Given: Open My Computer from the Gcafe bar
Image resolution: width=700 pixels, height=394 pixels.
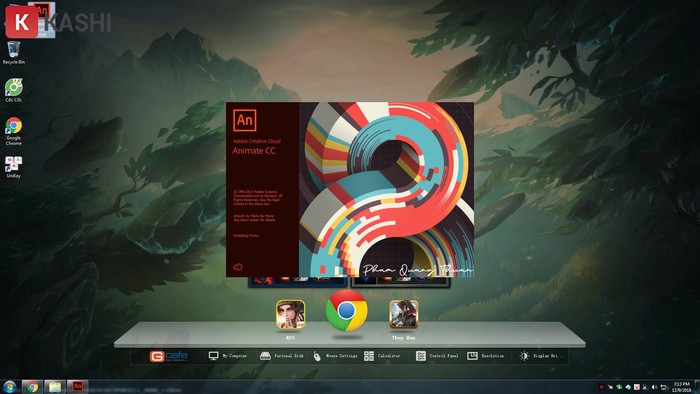Looking at the screenshot, I should pyautogui.click(x=227, y=356).
